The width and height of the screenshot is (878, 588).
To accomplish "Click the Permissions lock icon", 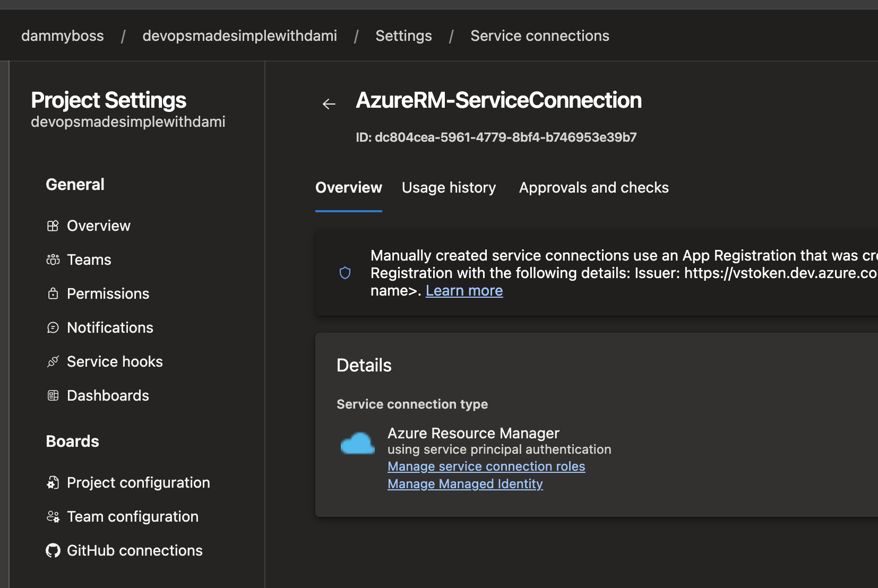I will coord(53,294).
